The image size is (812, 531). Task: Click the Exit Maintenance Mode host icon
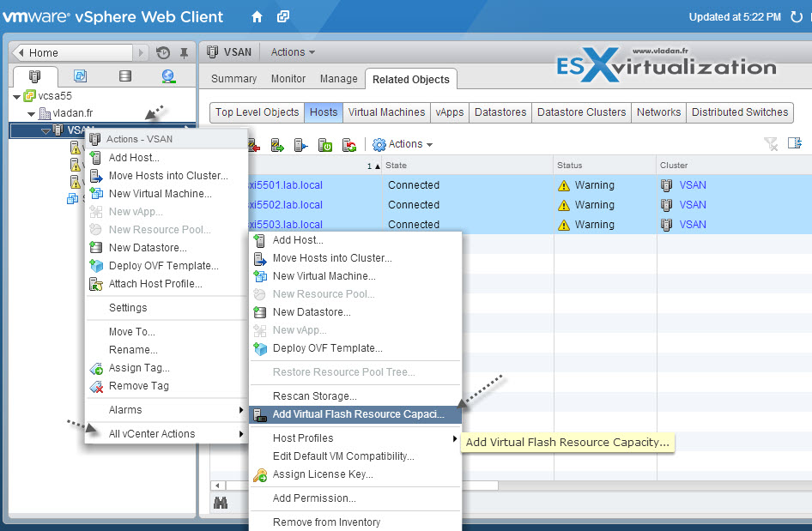[x=277, y=146]
